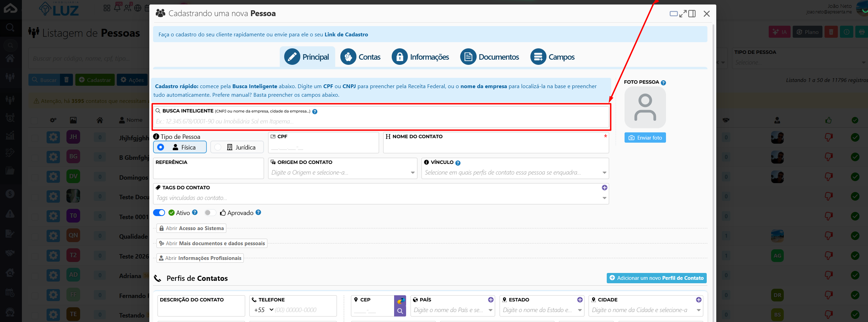
Task: Open notifications bell in header
Action: coord(117,7)
